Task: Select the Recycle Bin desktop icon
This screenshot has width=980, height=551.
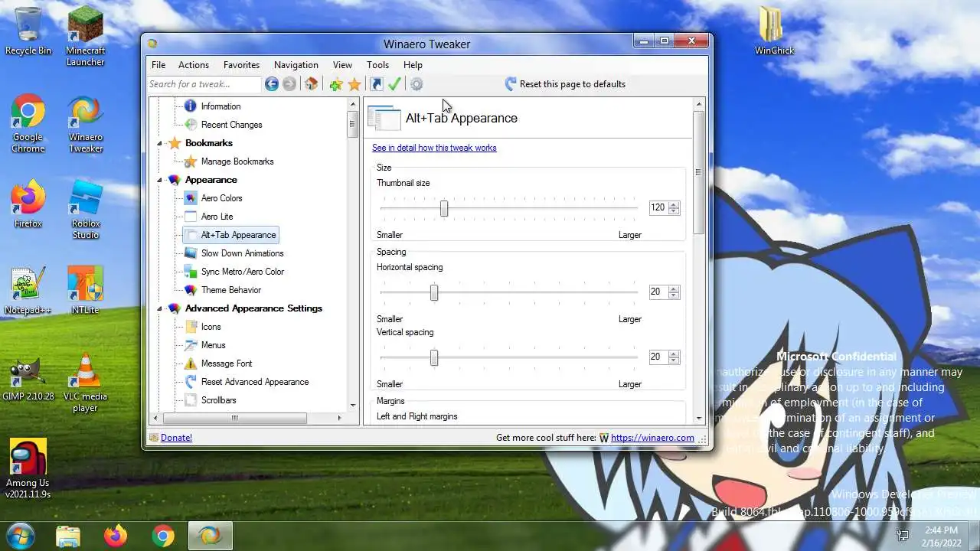Action: point(28,31)
